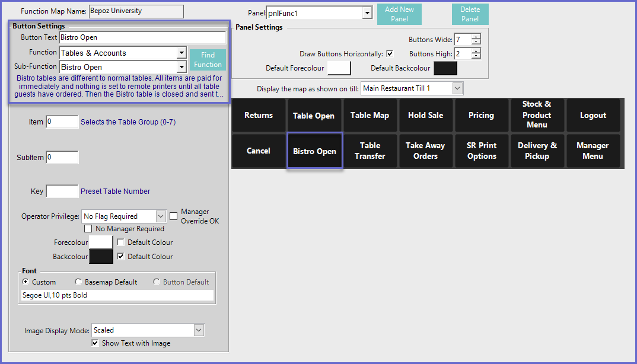The height and width of the screenshot is (364, 637).
Task: Select the Pricing map button
Action: 481,116
